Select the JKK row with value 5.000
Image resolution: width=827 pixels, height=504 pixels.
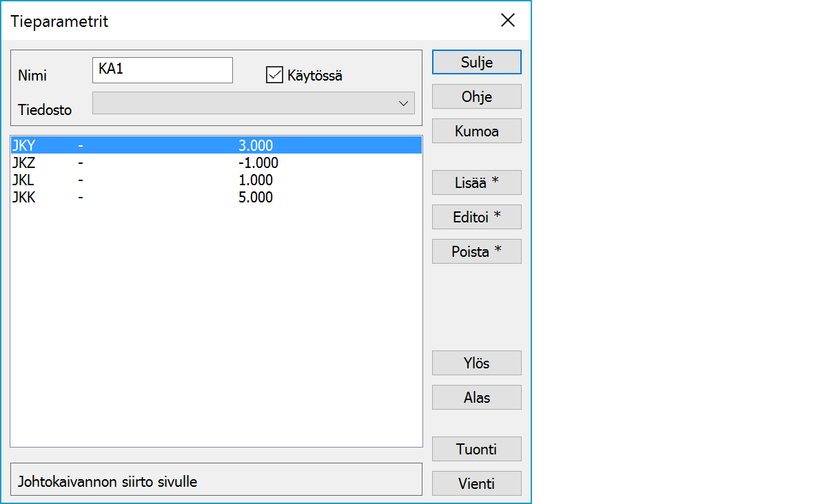click(x=216, y=198)
